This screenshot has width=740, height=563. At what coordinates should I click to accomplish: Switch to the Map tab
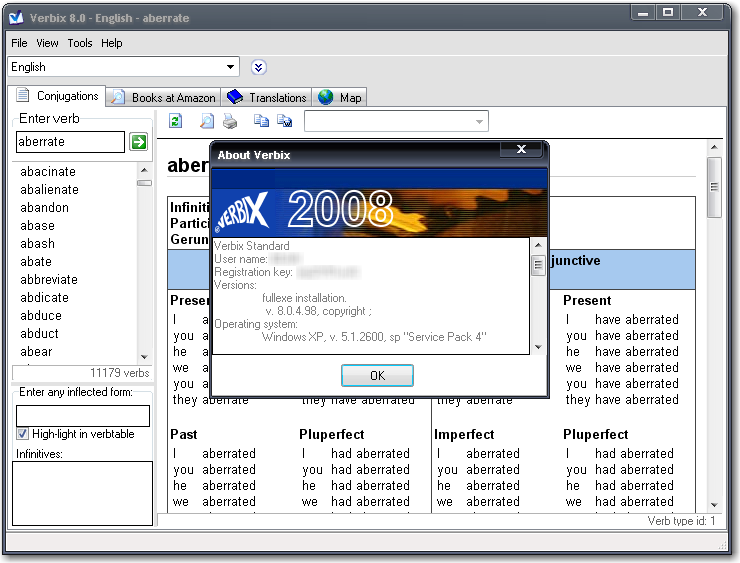pos(339,98)
